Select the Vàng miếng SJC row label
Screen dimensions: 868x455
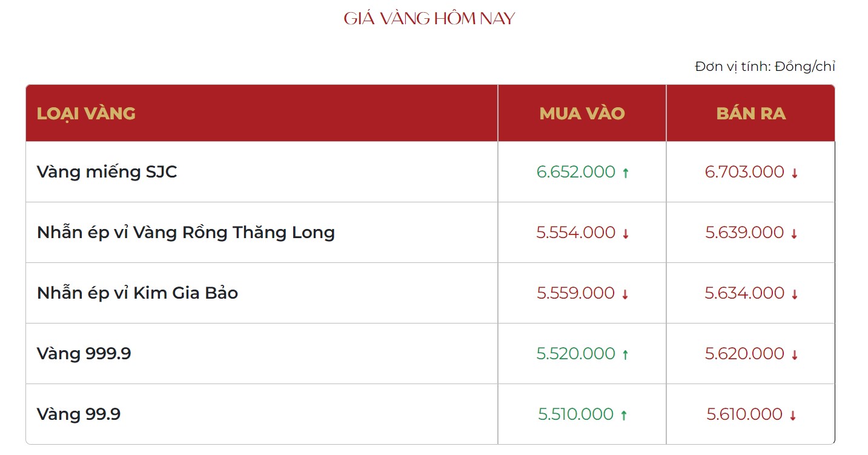[x=107, y=172]
